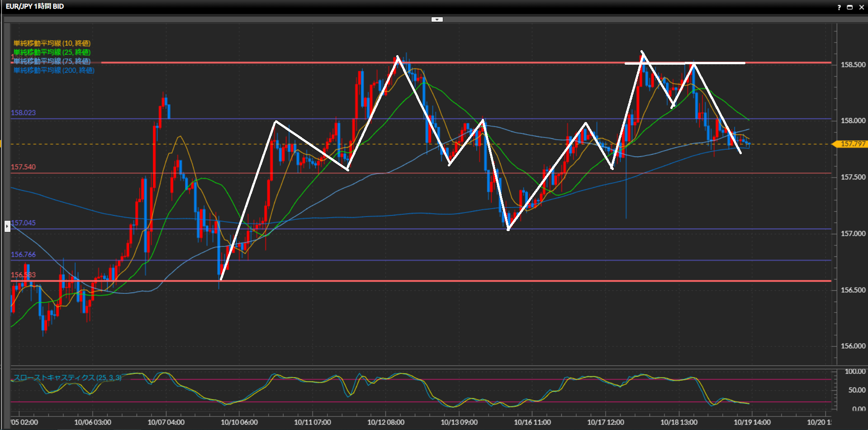The height and width of the screenshot is (430, 868).
Task: Select the 158.023 horizontal line label
Action: [x=23, y=113]
